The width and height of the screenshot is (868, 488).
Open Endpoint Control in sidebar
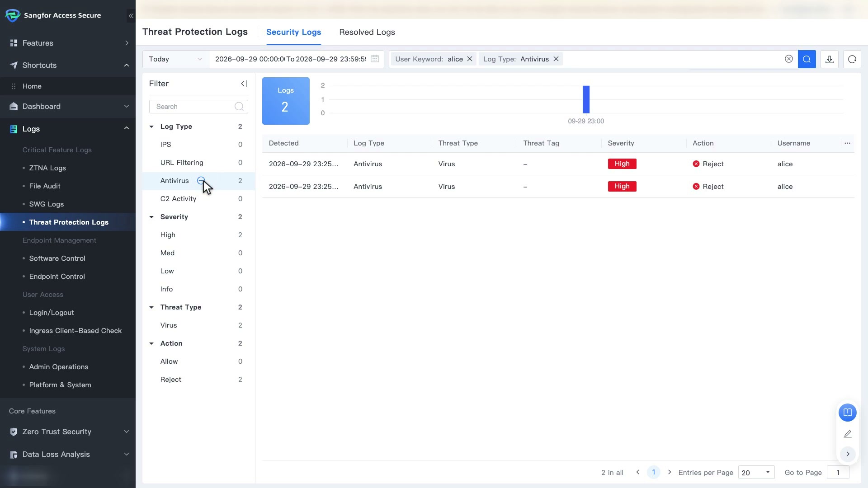[57, 276]
